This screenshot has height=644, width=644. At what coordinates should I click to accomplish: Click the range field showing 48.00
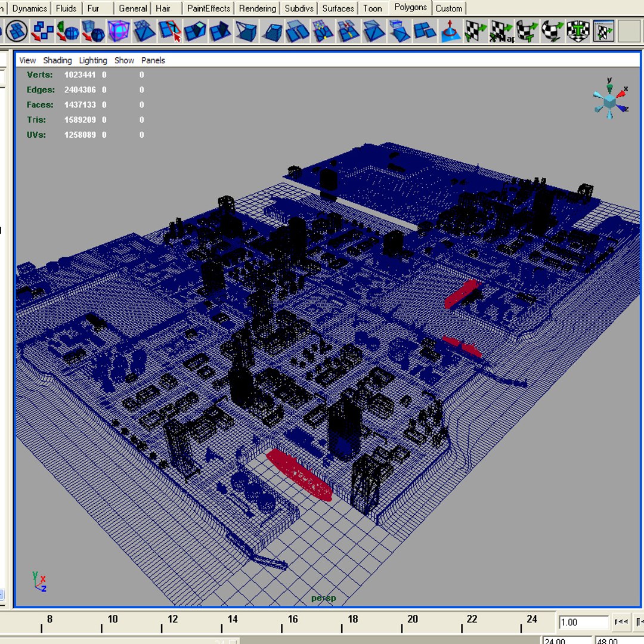point(620,640)
